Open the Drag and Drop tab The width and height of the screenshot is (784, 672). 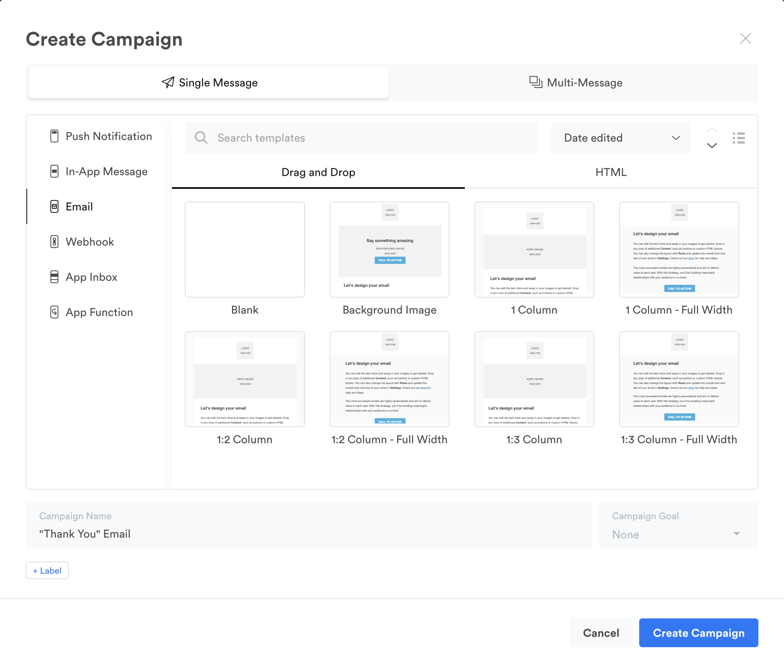(x=318, y=172)
